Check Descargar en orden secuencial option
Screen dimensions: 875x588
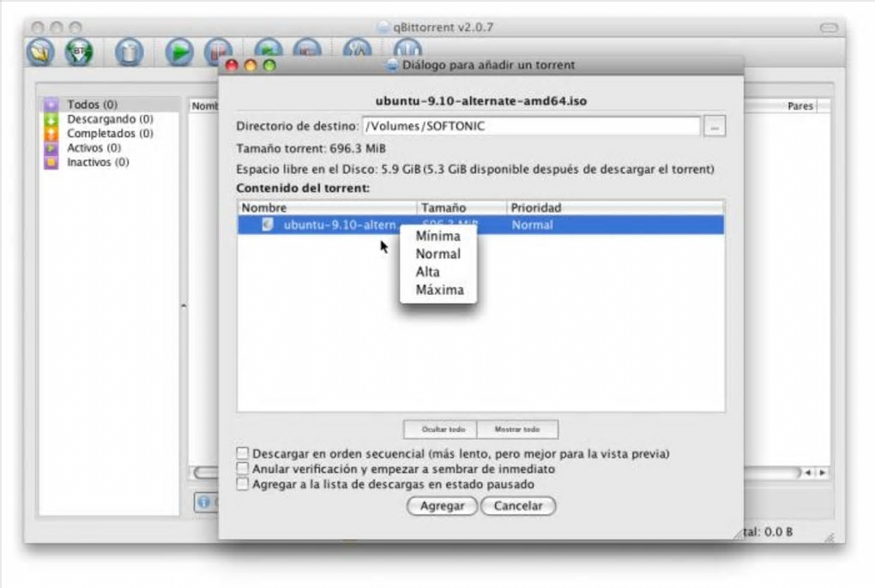click(x=242, y=453)
